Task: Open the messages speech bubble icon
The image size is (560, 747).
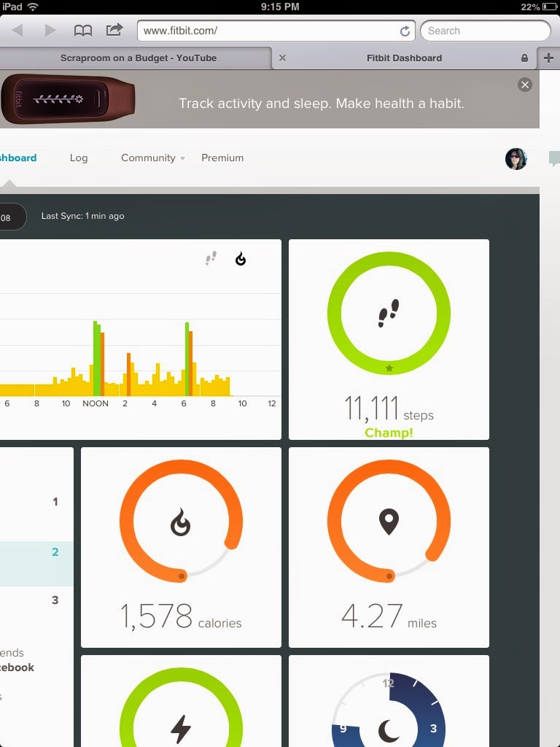Action: click(x=555, y=158)
